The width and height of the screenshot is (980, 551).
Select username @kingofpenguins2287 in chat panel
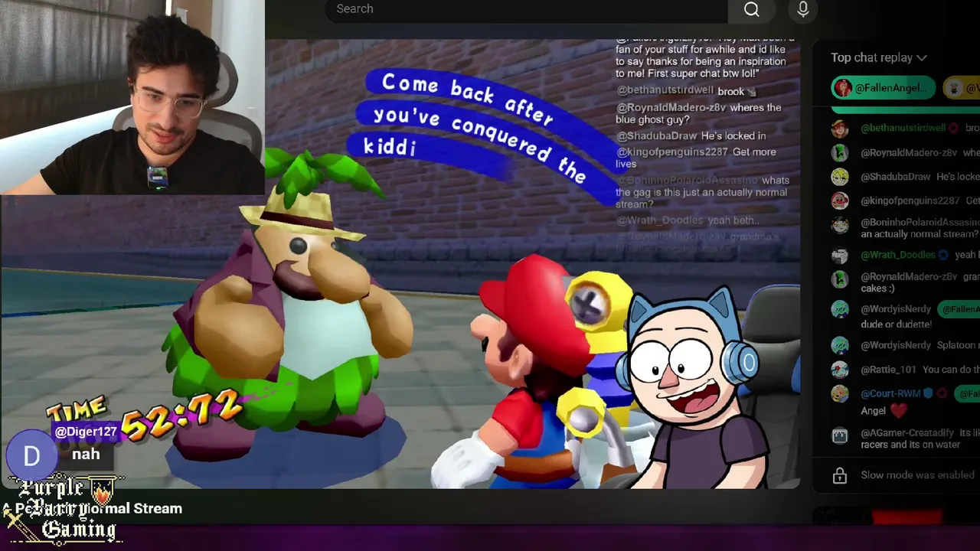910,201
